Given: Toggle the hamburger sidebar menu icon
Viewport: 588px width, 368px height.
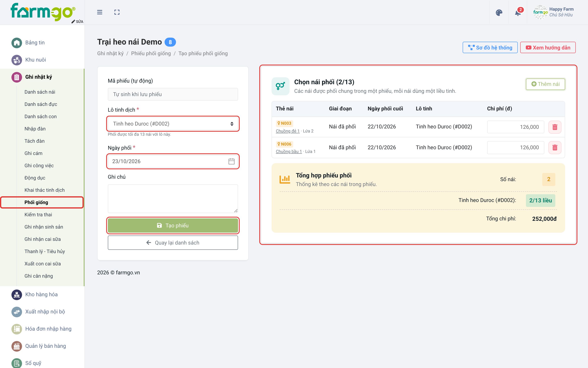Looking at the screenshot, I should point(100,12).
